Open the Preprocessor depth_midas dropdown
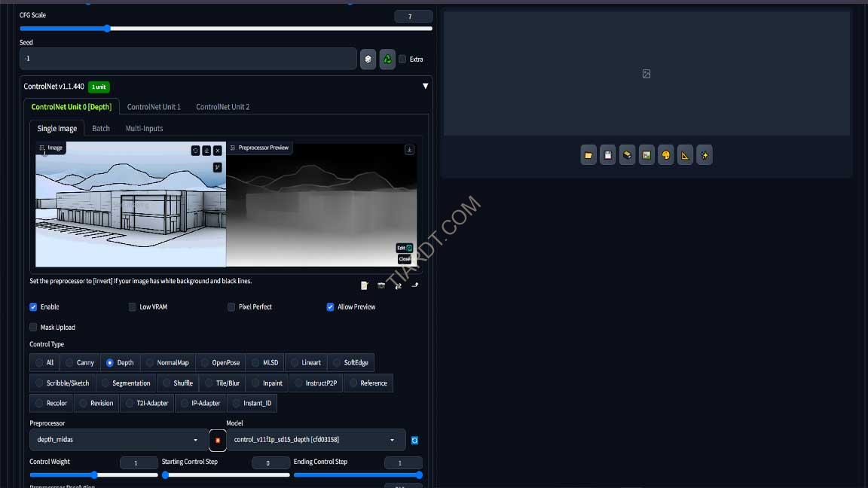 118,440
